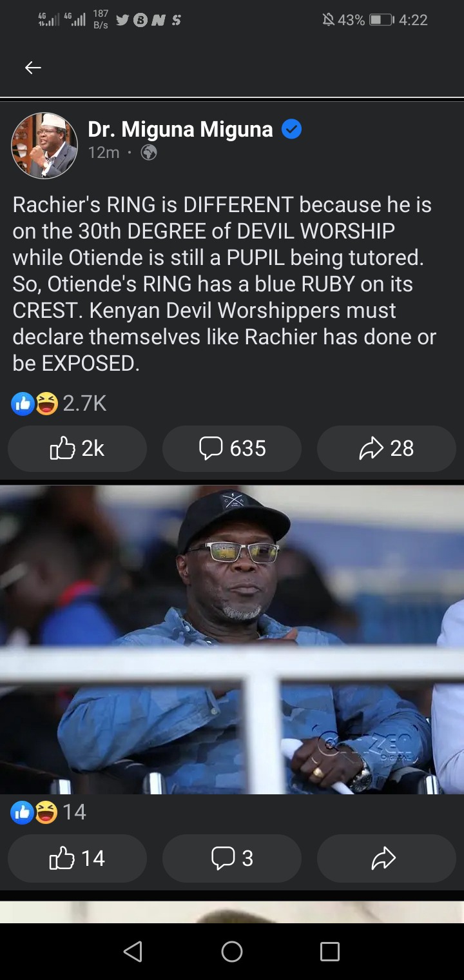Open the photo's 3 comments
Screen dimensions: 464x980
232,858
